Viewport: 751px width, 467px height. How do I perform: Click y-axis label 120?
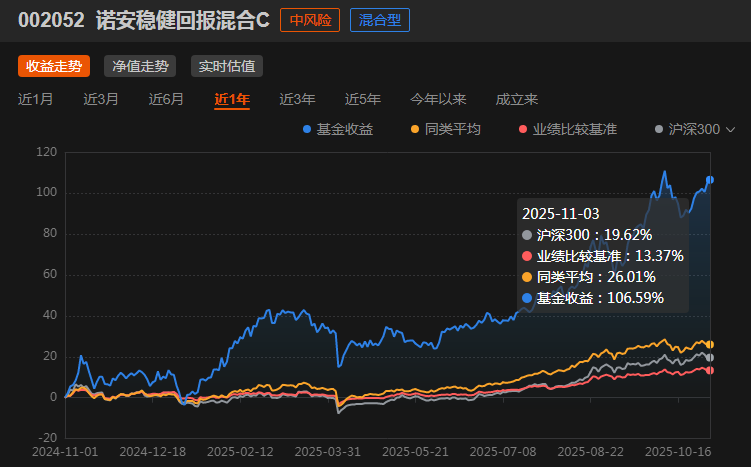pos(46,152)
